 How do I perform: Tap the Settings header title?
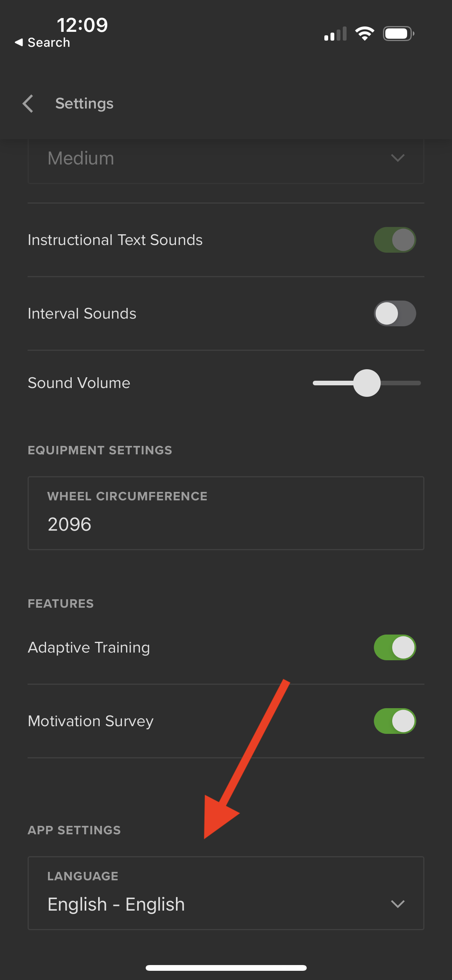click(84, 104)
